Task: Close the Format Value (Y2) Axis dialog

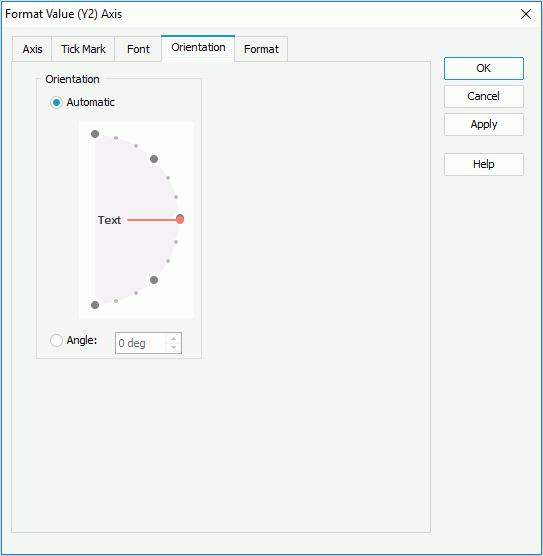Action: click(526, 14)
